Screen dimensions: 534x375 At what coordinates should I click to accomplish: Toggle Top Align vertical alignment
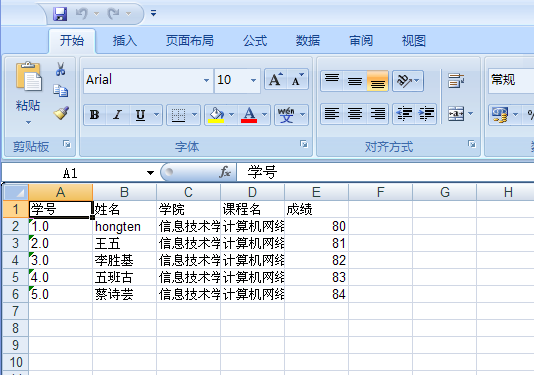332,81
